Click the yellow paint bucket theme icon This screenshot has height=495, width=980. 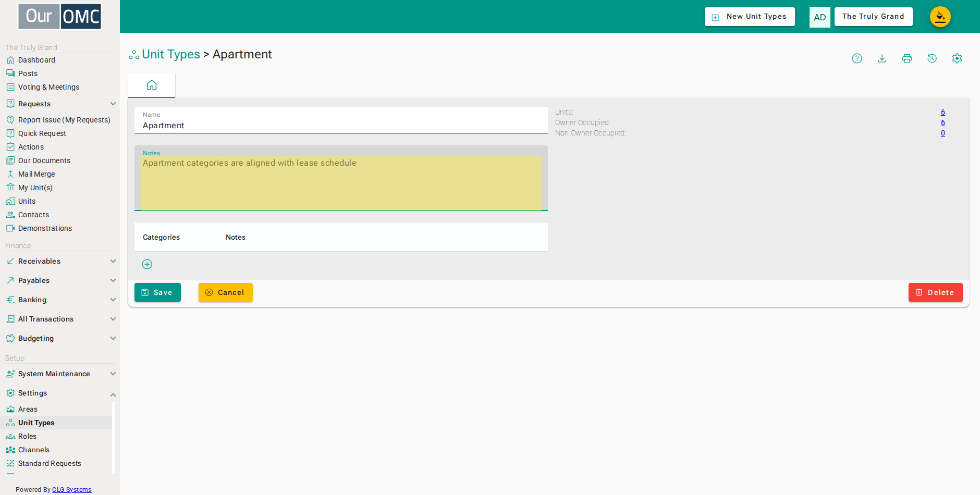pos(940,17)
